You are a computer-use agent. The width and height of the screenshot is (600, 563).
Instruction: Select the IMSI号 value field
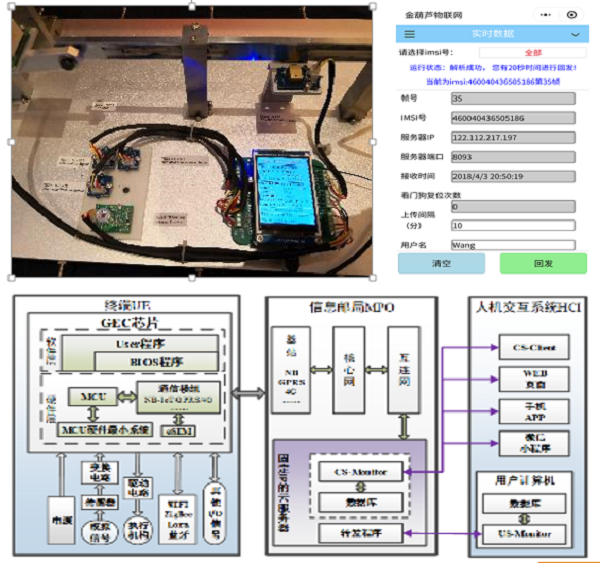coord(512,118)
